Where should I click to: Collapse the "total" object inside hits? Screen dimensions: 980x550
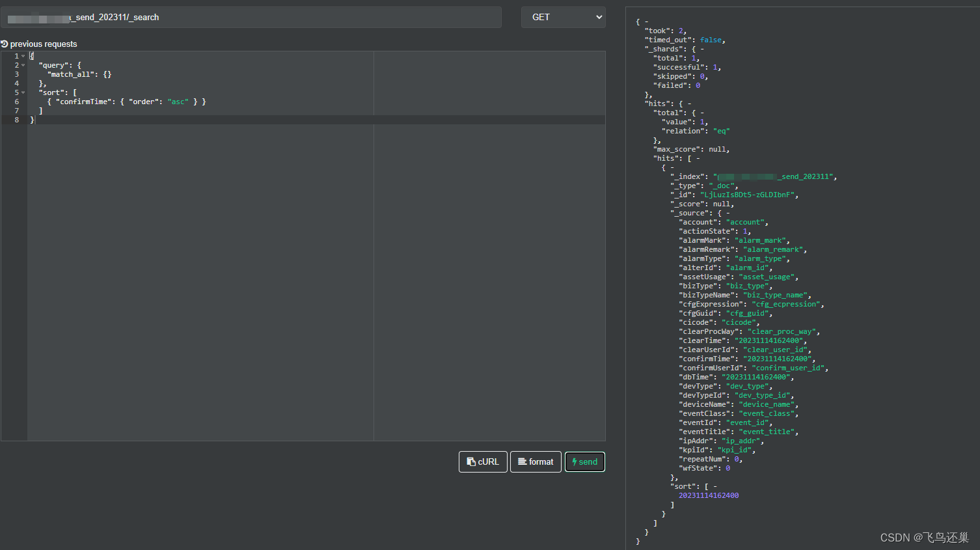[x=701, y=112]
